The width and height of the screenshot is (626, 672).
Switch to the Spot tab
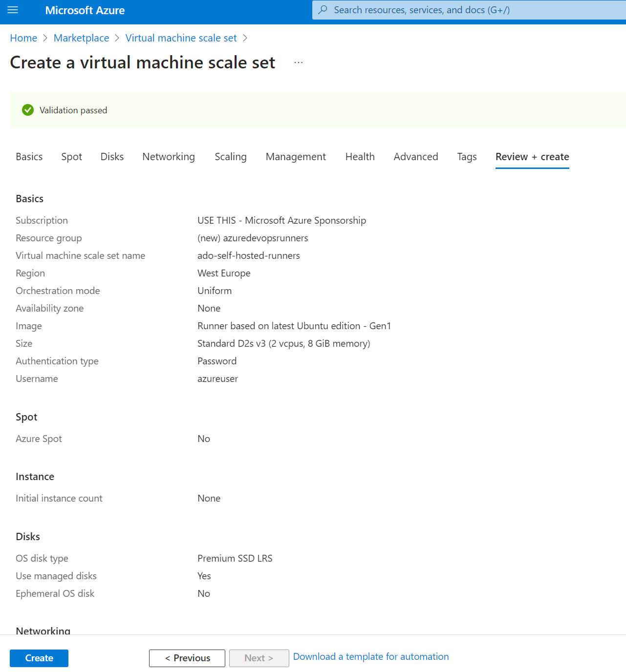click(x=71, y=157)
